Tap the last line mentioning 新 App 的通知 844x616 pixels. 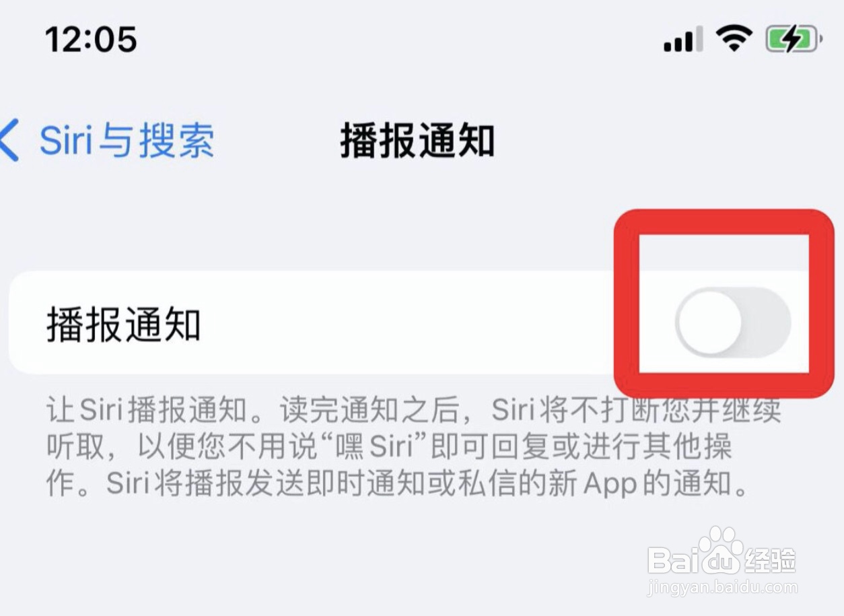click(397, 483)
